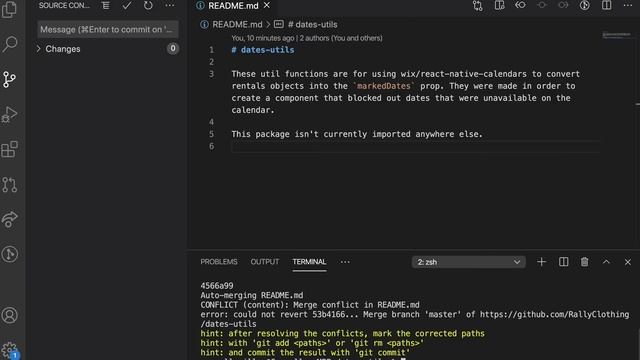Toggle file blame annotations icon

584,5
